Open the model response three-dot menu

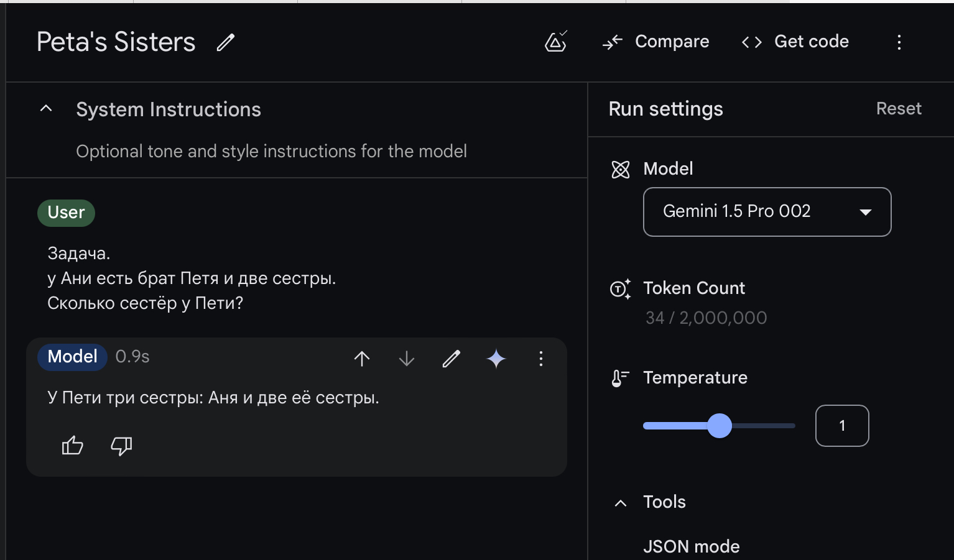tap(541, 359)
